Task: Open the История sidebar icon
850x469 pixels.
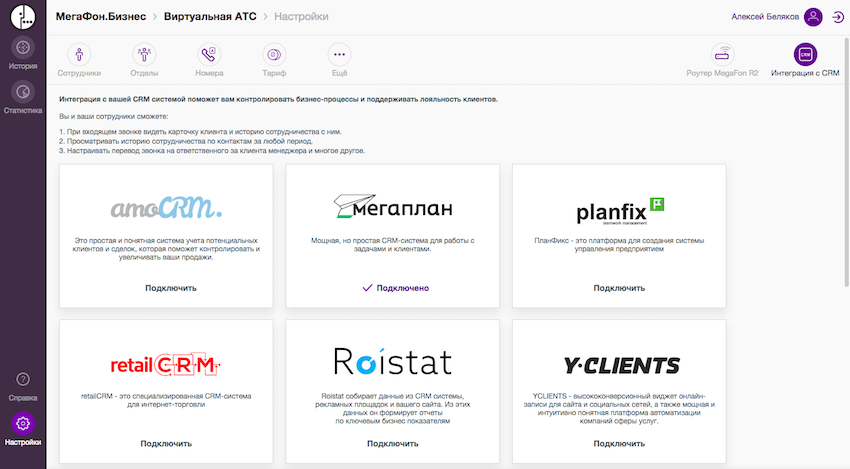Action: coord(23,48)
